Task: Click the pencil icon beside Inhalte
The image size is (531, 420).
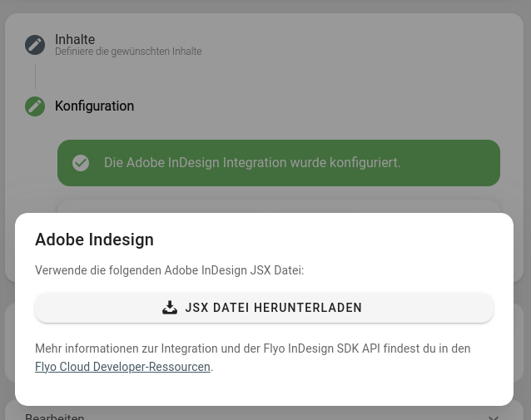Action: tap(35, 44)
